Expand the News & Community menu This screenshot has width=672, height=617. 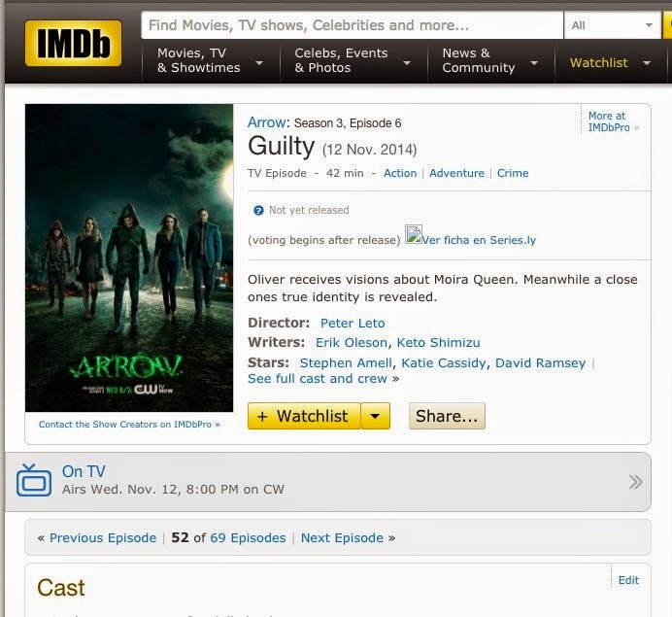tap(489, 60)
